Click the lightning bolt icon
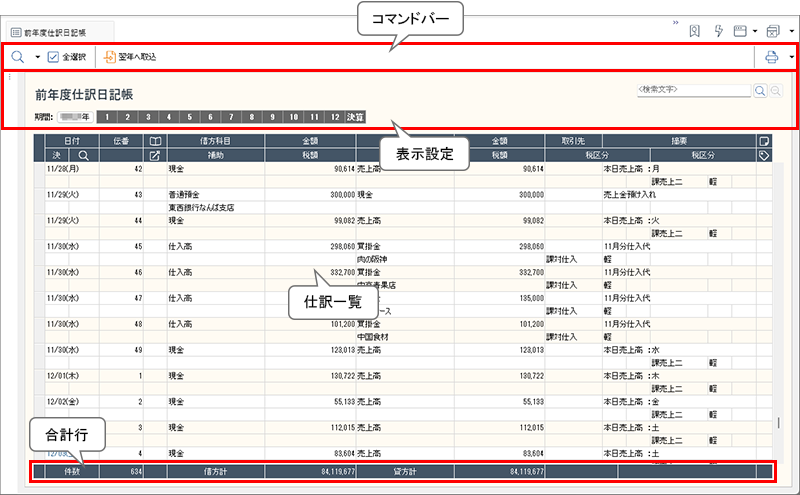This screenshot has height=495, width=800. 718,31
